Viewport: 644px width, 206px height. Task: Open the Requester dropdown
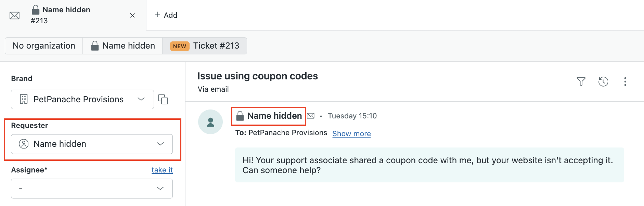(92, 144)
